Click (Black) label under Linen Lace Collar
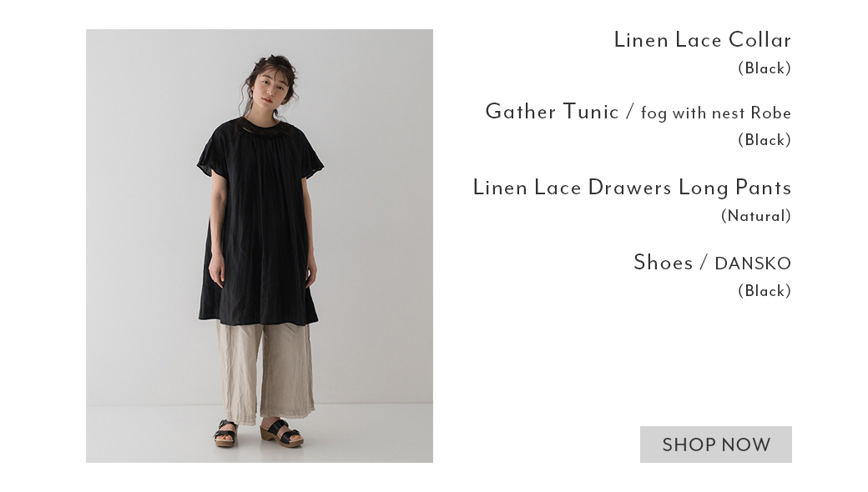 (x=765, y=68)
